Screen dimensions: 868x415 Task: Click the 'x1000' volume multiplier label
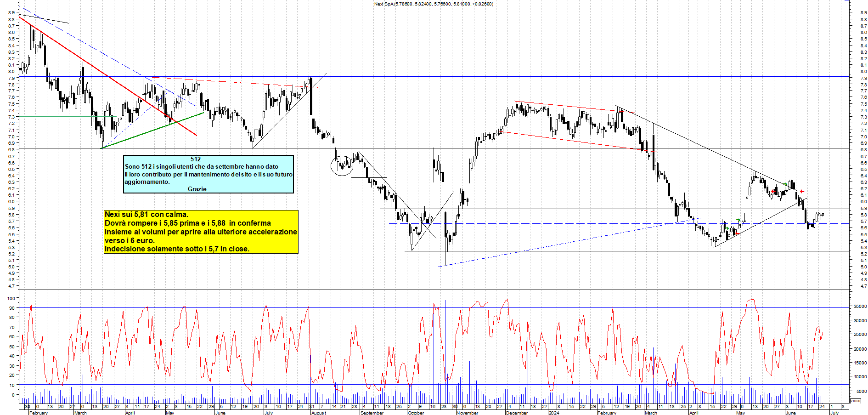tap(856, 401)
